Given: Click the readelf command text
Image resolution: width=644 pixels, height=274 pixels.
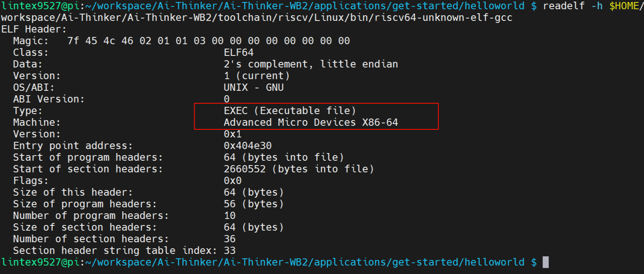Looking at the screenshot, I should [564, 6].
